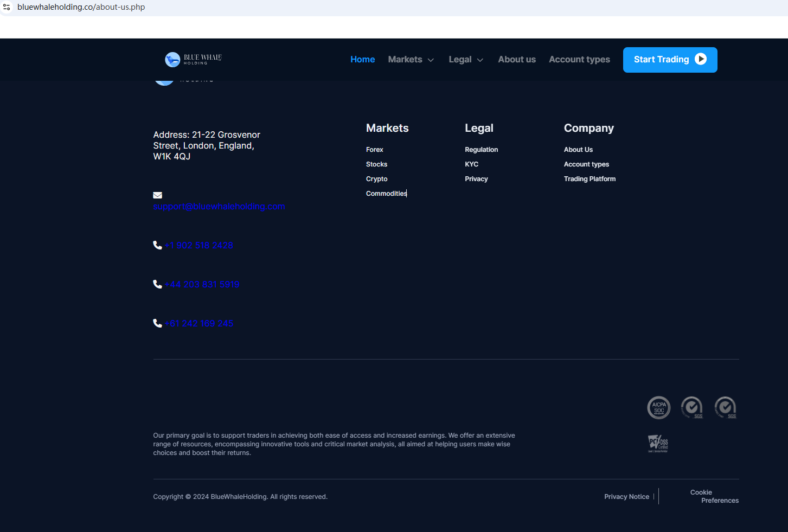Viewport: 788px width, 532px height.
Task: Click the envelope email icon
Action: click(158, 195)
